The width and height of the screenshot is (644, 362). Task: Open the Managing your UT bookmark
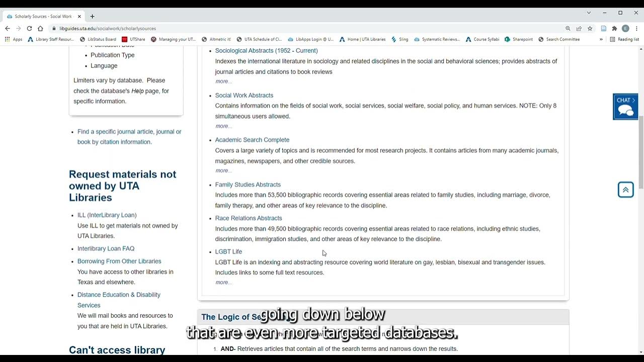pyautogui.click(x=174, y=39)
